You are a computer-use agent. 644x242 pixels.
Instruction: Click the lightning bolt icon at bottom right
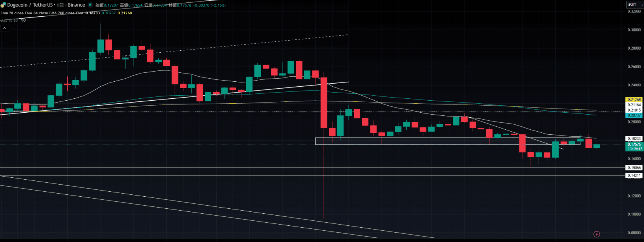pos(596,234)
